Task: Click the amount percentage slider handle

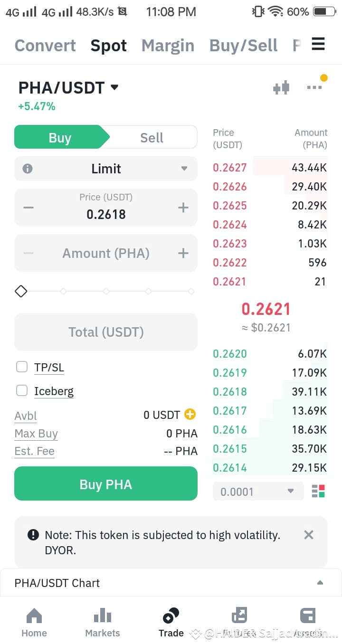Action: click(x=21, y=291)
